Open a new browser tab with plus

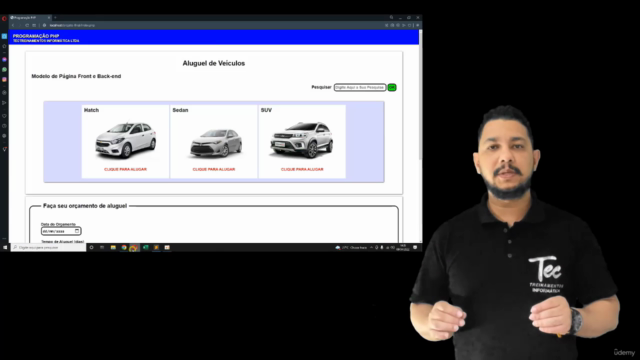[55, 18]
